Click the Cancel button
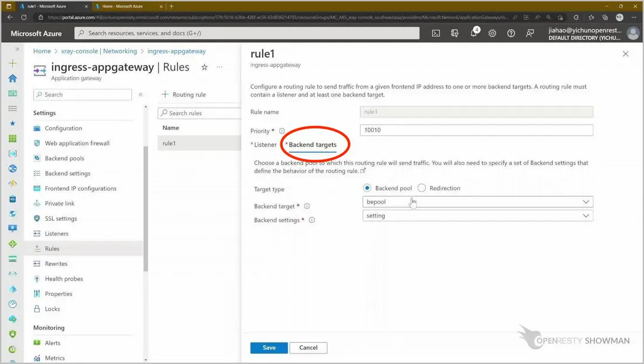This screenshot has width=644, height=364. click(308, 348)
